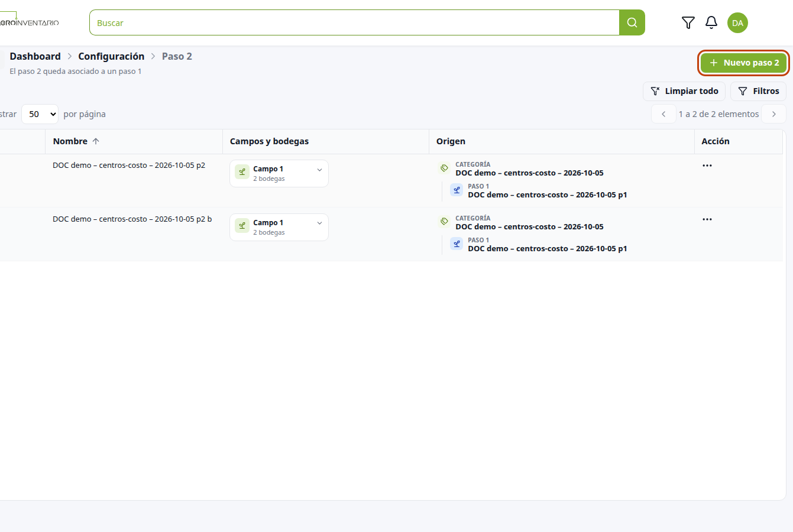Open the Filtros button
The height and width of the screenshot is (532, 793).
click(758, 91)
